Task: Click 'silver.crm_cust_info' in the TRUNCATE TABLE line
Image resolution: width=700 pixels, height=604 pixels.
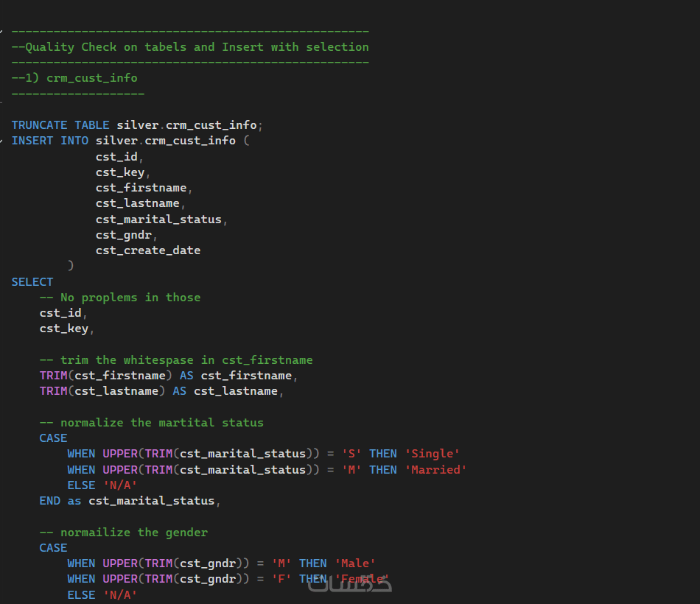Action: [x=186, y=125]
